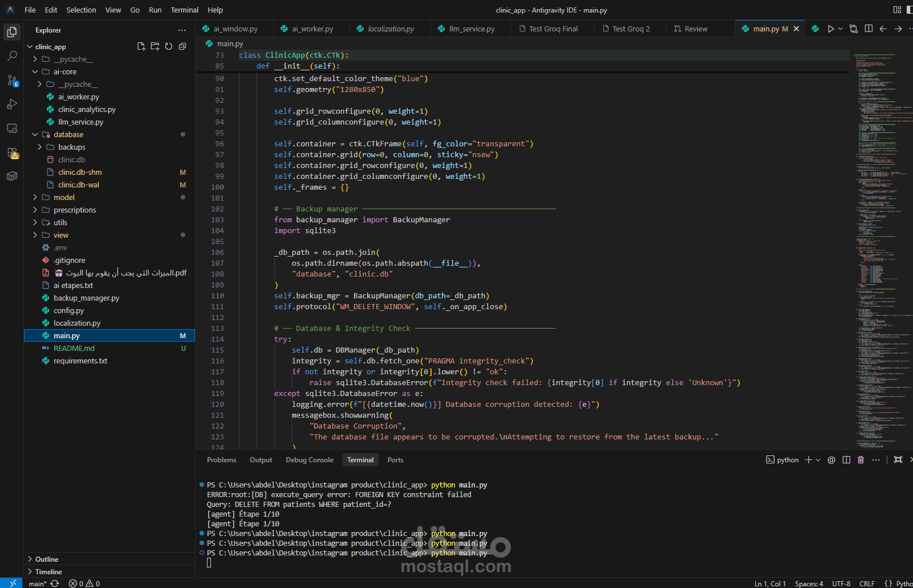Click New File icon in Explorer header
The height and width of the screenshot is (588, 913).
click(141, 46)
